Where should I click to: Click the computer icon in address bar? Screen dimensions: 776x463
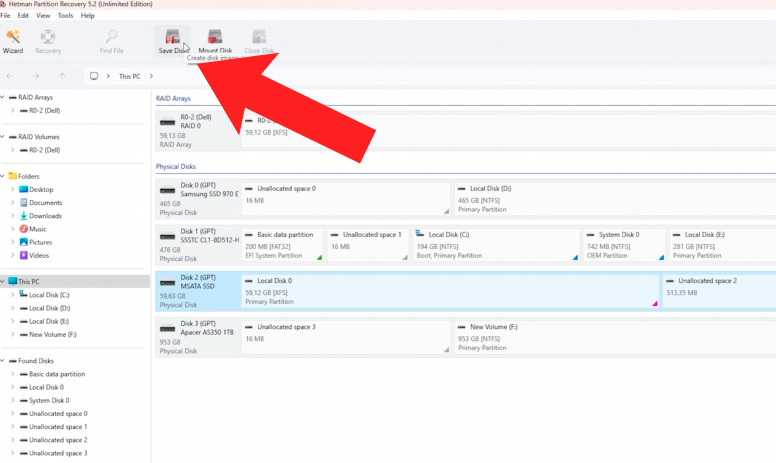tap(94, 76)
